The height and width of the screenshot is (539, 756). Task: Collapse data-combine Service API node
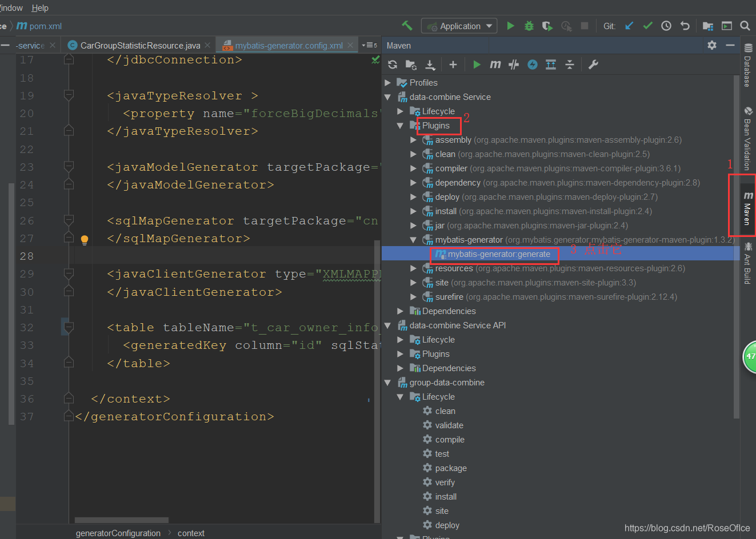click(387, 325)
